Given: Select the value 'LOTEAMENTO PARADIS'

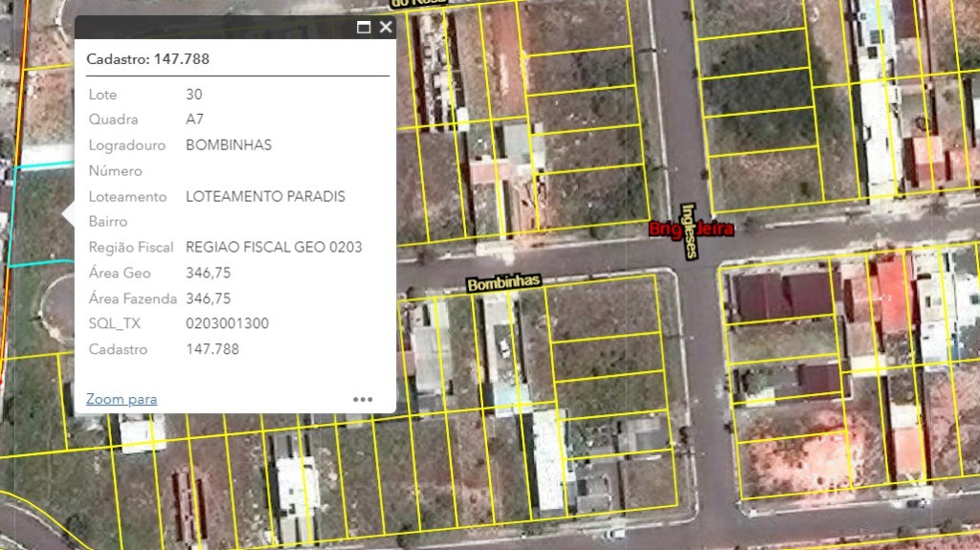Looking at the screenshot, I should (265, 196).
